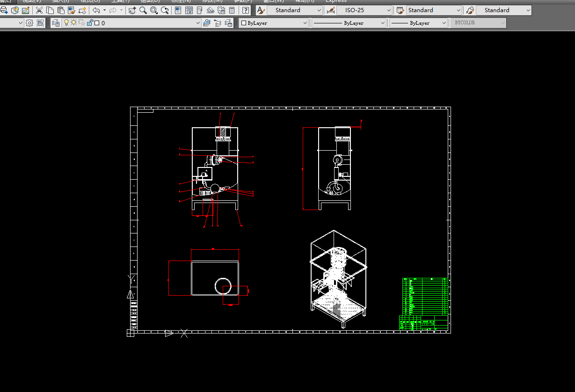
Task: Open the DesignCenter palette
Action: point(189,10)
